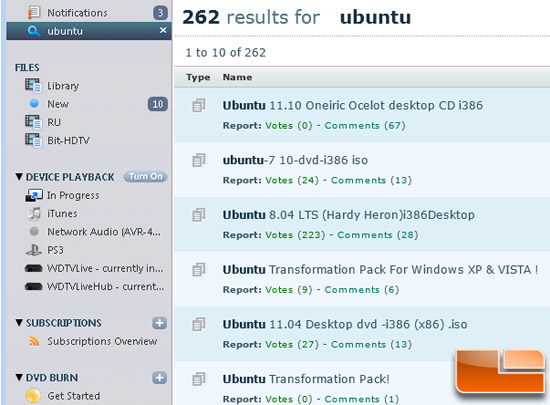This screenshot has width=550, height=405.
Task: Collapse the DVD Burn section
Action: [x=20, y=377]
